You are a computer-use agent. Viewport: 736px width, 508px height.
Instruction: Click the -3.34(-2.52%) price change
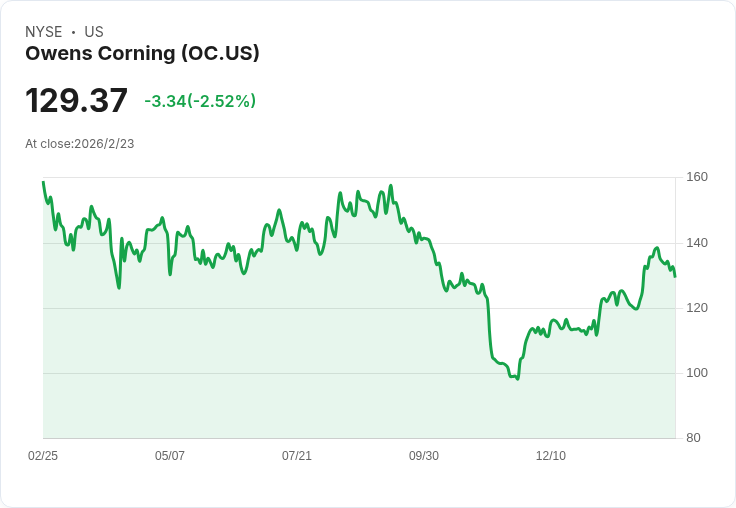(x=200, y=101)
